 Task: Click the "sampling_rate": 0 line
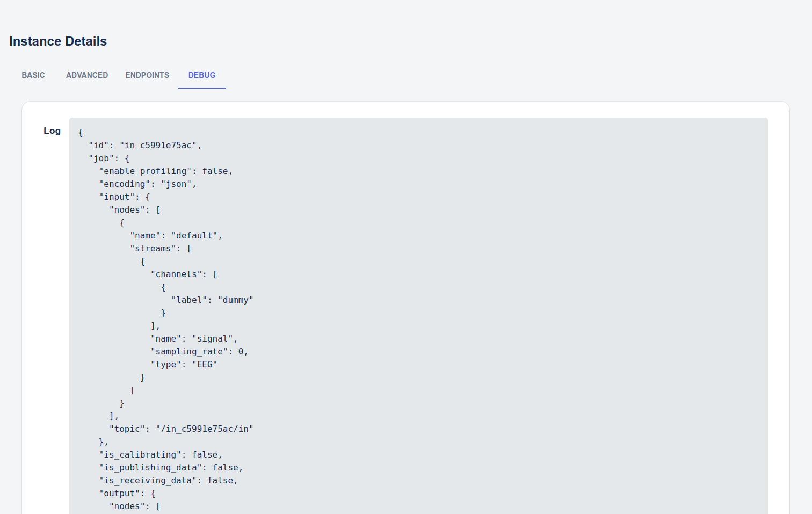199,352
